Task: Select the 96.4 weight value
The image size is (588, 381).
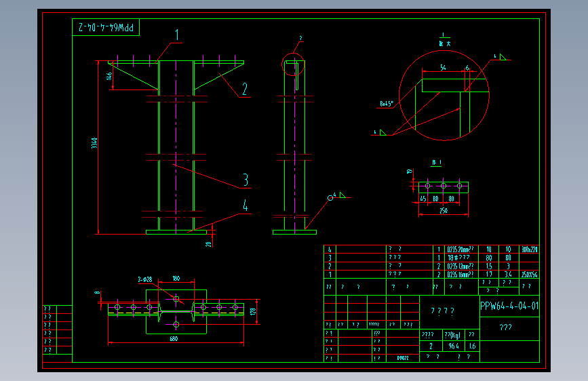Action: (453, 346)
